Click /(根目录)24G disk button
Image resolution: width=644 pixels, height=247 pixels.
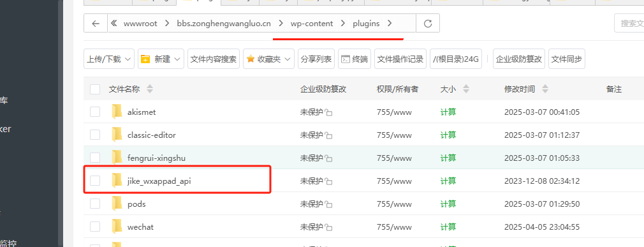tap(456, 59)
